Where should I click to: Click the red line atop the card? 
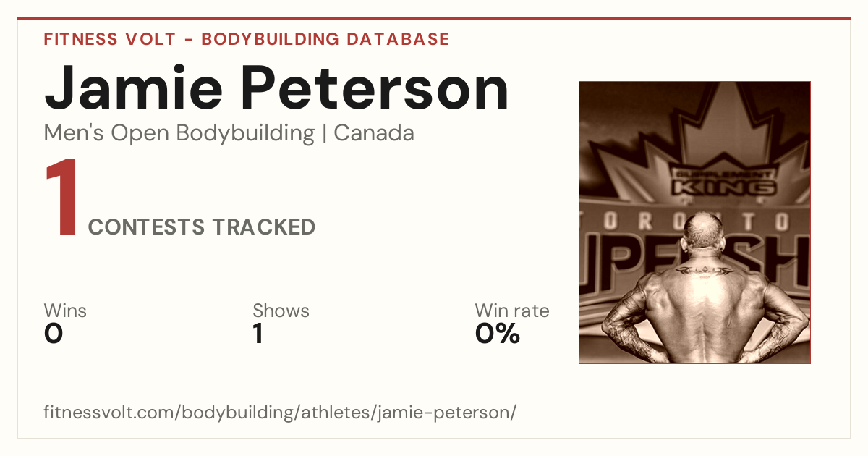point(434,19)
